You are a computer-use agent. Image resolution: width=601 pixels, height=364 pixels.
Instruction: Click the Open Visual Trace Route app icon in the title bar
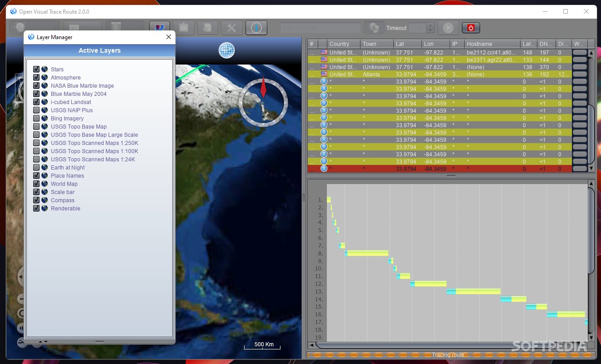tap(13, 11)
